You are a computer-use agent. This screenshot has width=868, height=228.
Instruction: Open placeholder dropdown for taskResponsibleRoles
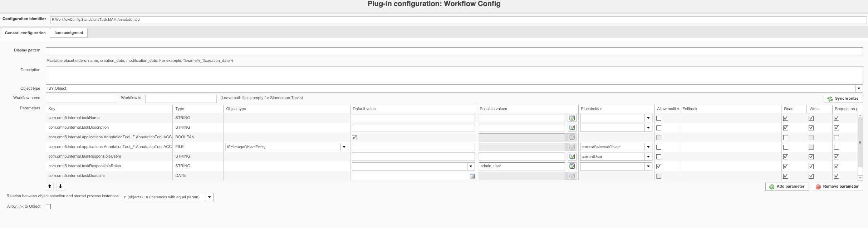(x=648, y=166)
